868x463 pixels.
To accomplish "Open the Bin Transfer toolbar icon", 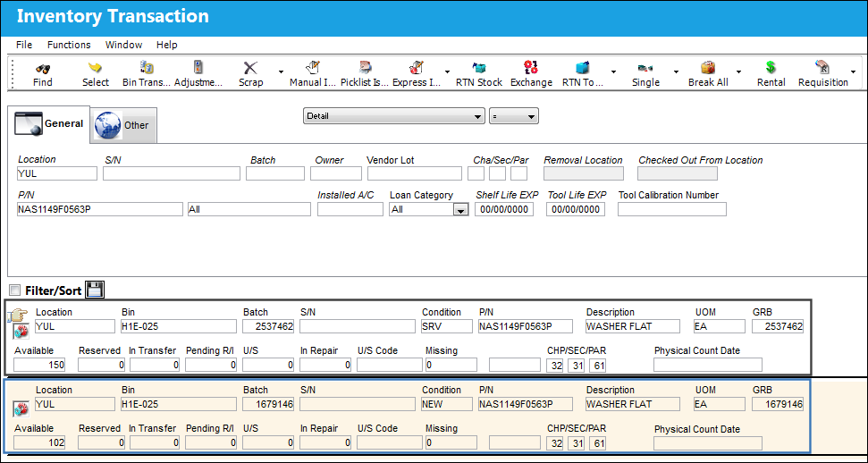I will (x=146, y=68).
